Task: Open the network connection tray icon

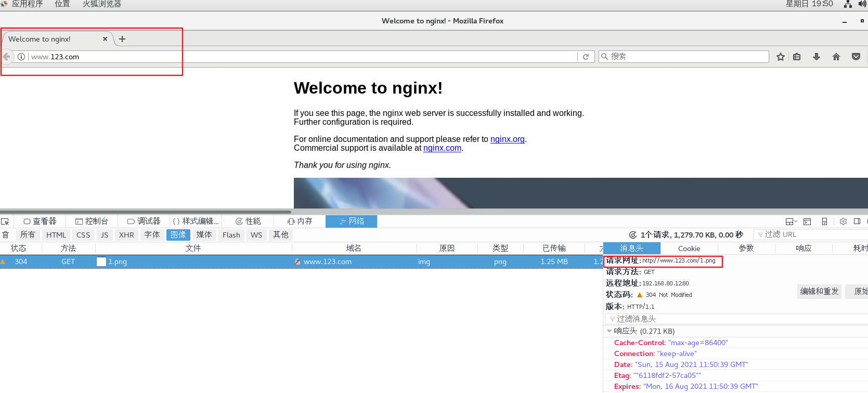Action: (x=848, y=4)
